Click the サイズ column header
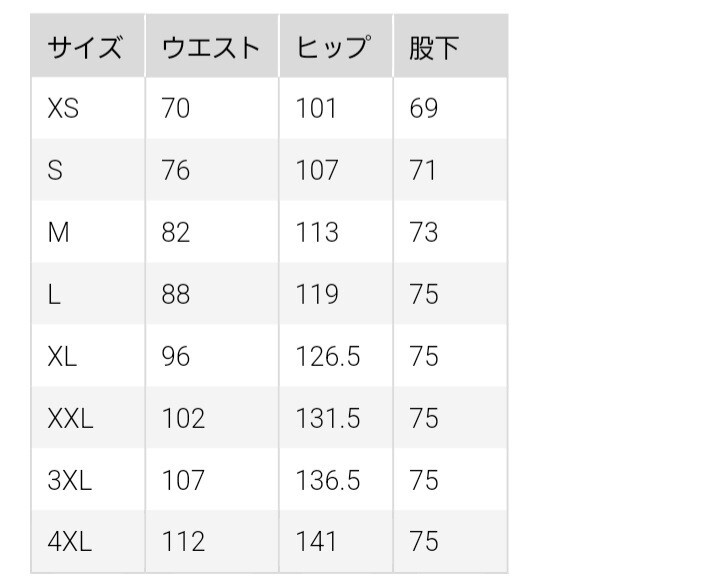Image resolution: width=720 pixels, height=588 pixels. 85,47
